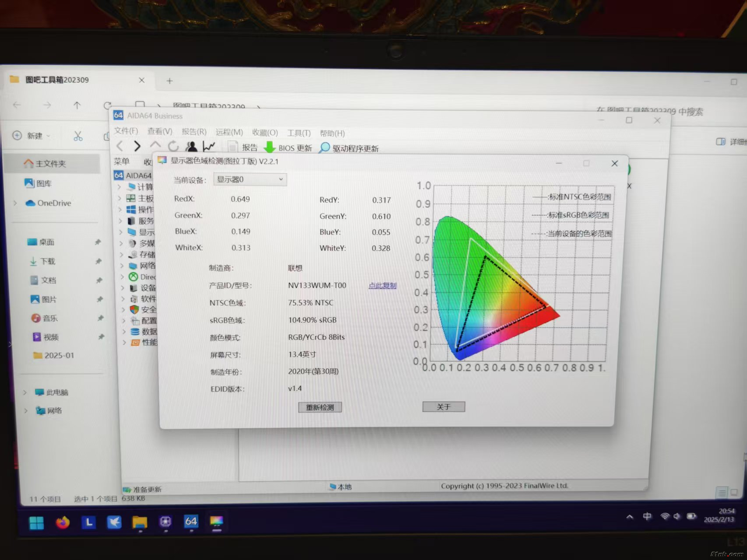Open the AIDA64 报告 report wizard
The image size is (747, 560).
(243, 148)
